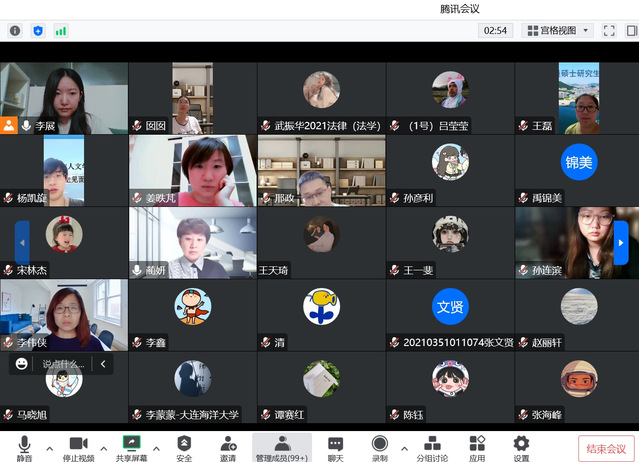Toggle 停止视频 camera off
This screenshot has height=462, width=639.
click(78, 447)
